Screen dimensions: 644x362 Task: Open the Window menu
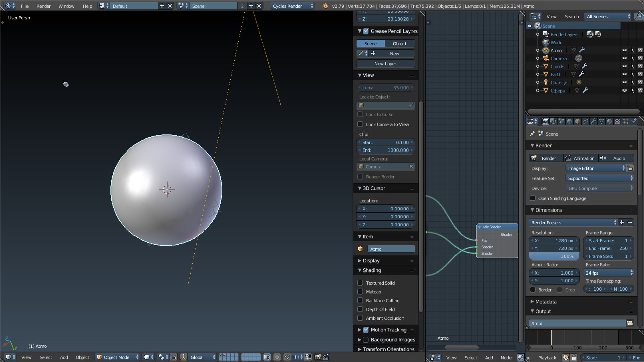[66, 6]
